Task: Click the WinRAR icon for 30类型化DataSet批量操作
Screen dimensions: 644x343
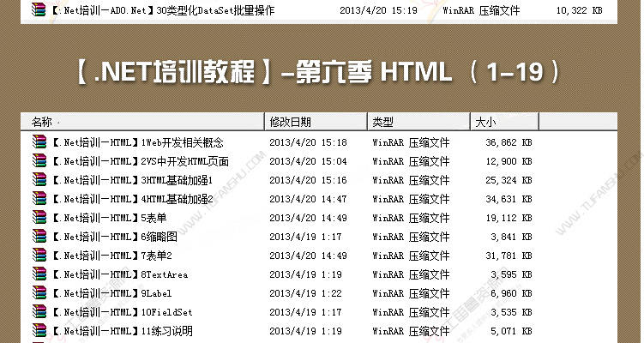Action: [x=39, y=9]
